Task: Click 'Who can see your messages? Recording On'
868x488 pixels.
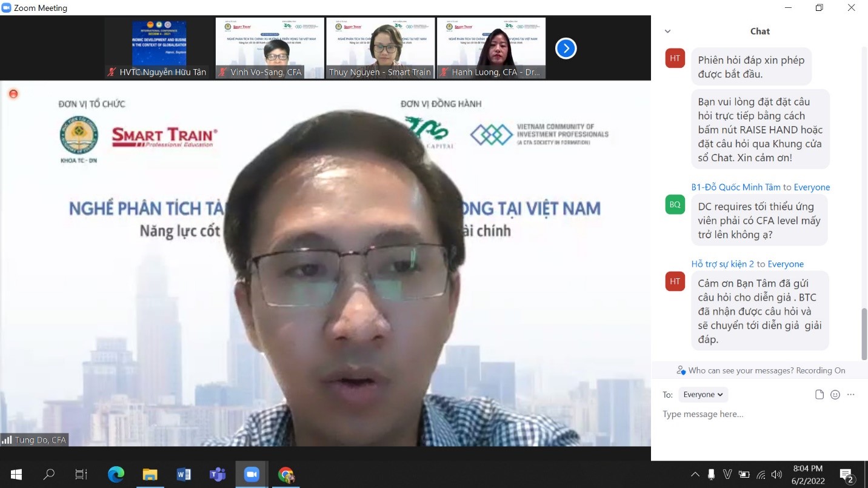Action: (x=767, y=370)
